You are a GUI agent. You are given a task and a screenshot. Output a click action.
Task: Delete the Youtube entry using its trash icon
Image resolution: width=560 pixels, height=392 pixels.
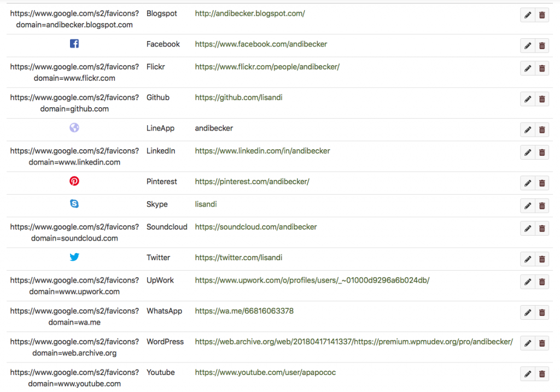[542, 374]
